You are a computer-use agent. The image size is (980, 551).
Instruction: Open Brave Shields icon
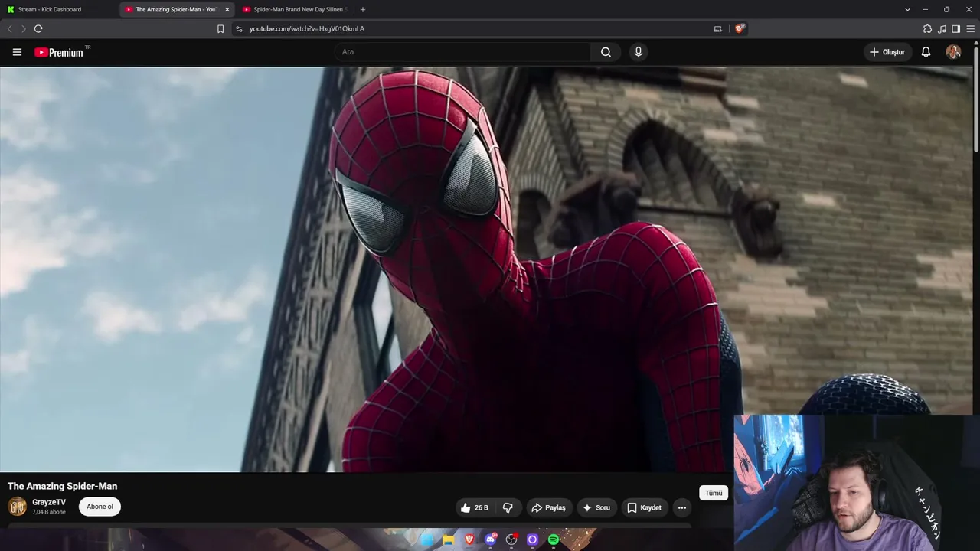(740, 28)
